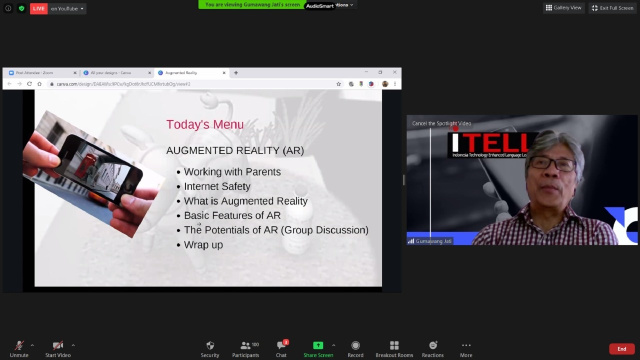Screen dimensions: 640x360
Task: Expand share options arrow beside Share Screen
Action: pyautogui.click(x=333, y=345)
